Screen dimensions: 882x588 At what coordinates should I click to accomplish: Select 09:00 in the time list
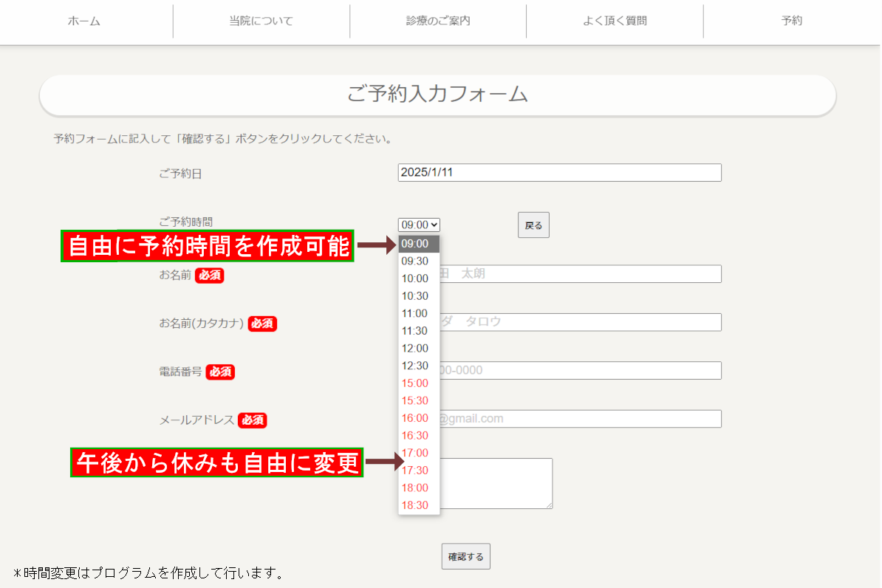tap(416, 244)
